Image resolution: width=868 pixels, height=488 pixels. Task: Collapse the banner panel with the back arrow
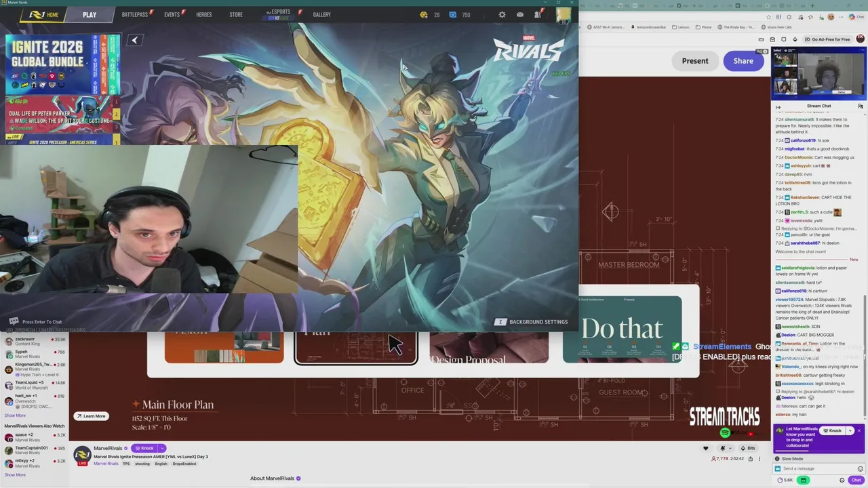tap(134, 40)
